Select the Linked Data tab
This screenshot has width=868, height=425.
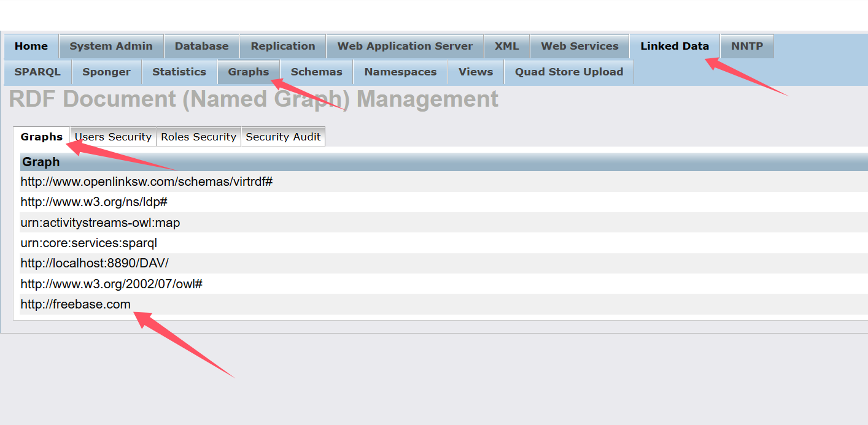(674, 46)
